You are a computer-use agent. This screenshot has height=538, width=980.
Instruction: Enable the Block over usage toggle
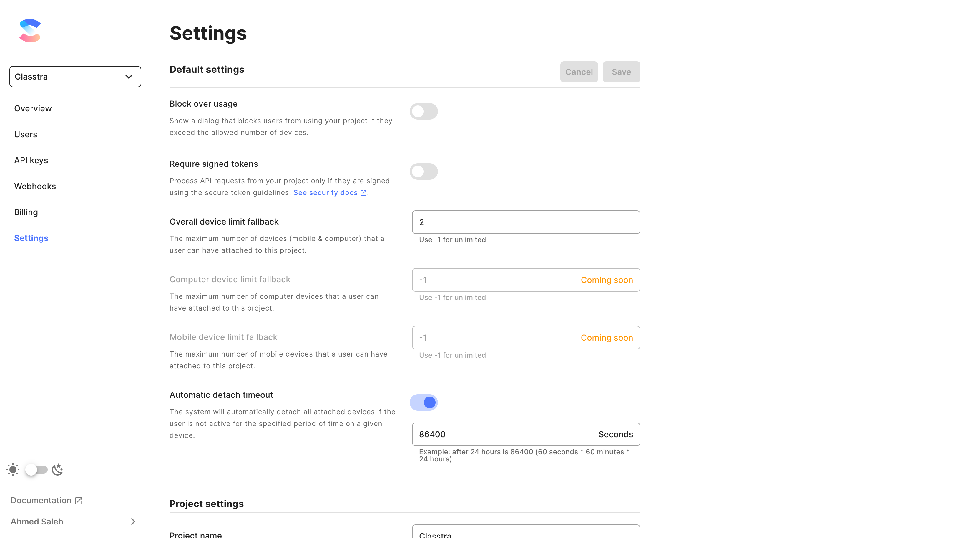point(423,111)
